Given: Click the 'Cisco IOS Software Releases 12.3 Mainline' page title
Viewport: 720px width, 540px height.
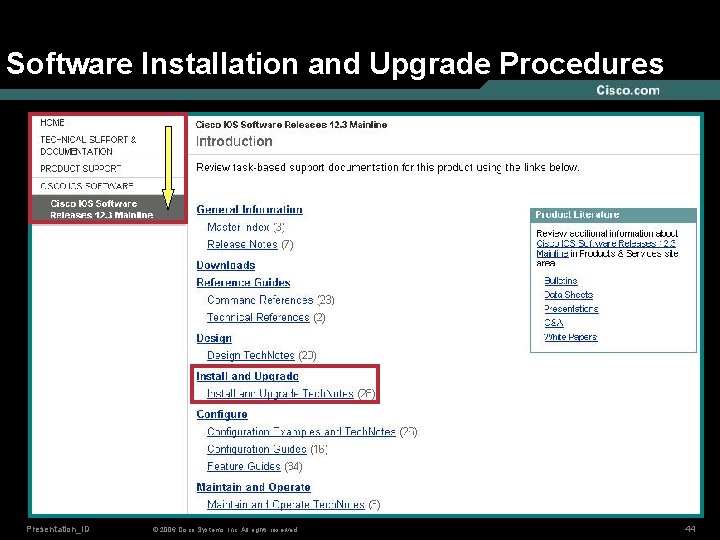Looking at the screenshot, I should point(291,124).
